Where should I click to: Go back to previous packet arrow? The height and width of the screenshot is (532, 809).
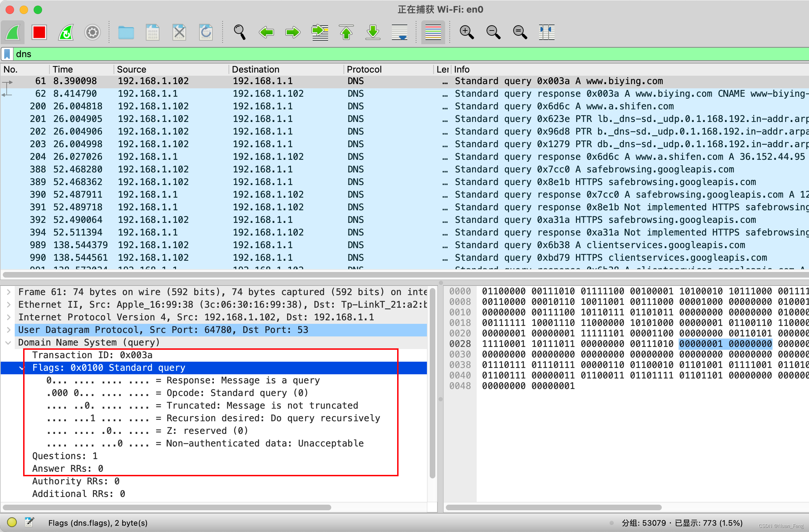tap(266, 33)
